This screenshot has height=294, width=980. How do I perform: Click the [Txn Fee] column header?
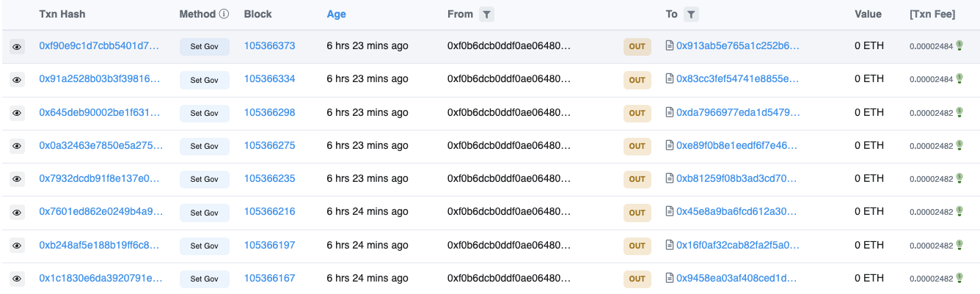932,14
